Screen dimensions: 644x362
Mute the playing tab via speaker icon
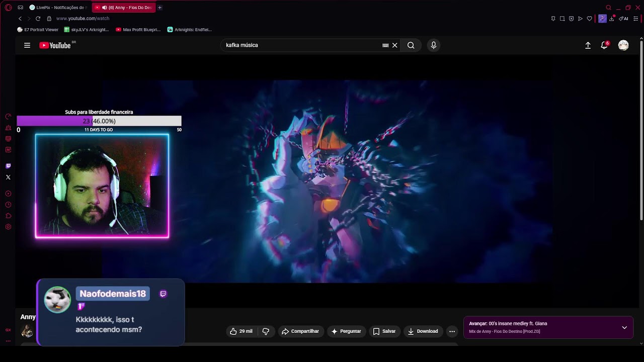click(x=104, y=8)
